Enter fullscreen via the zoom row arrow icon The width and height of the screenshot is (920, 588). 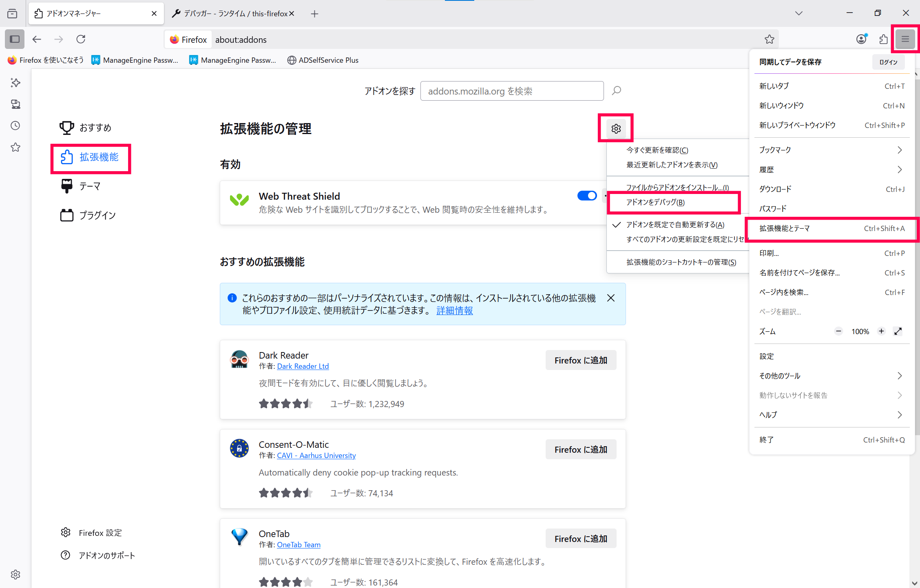pos(898,331)
